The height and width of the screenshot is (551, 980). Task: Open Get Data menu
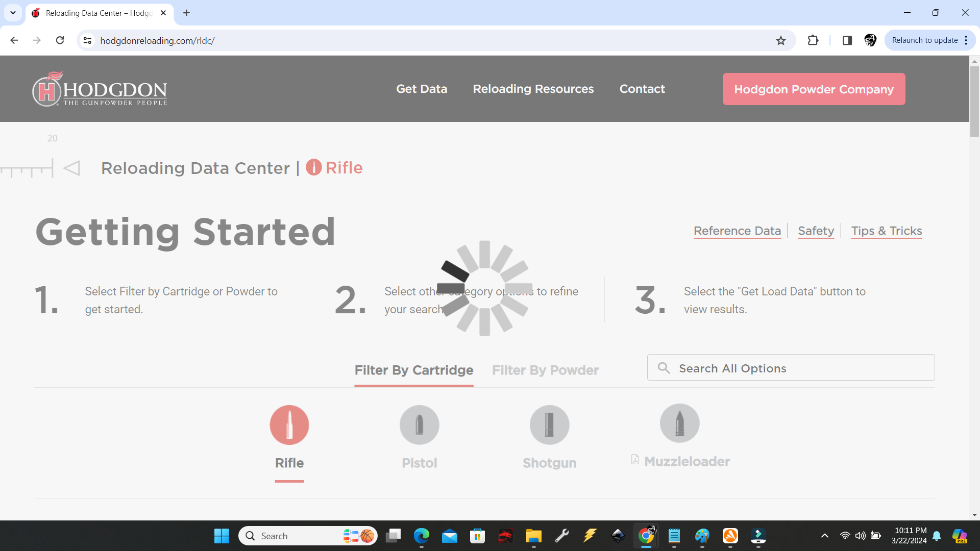pos(422,89)
